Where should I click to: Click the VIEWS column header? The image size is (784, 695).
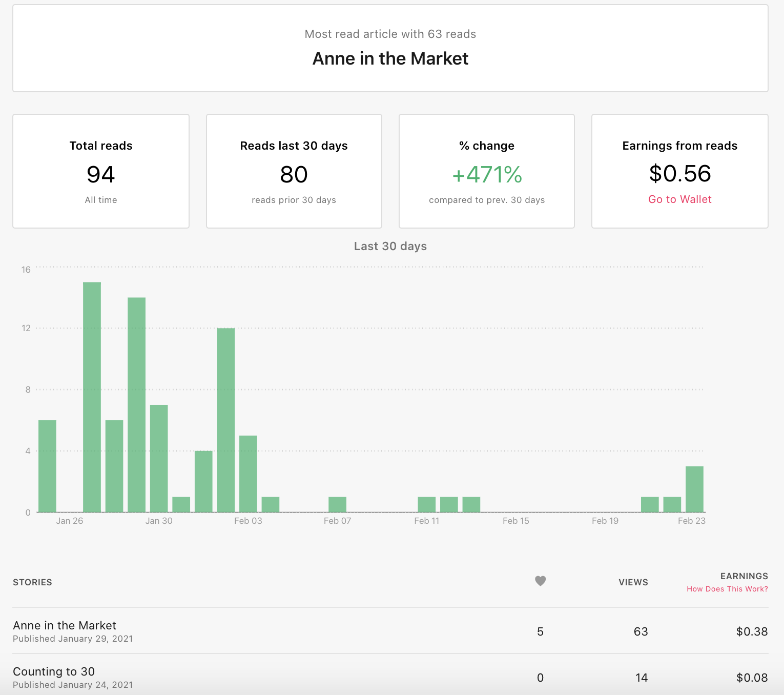pos(633,582)
